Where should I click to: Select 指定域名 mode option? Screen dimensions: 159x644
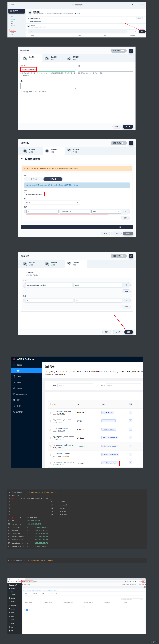click(x=53, y=179)
